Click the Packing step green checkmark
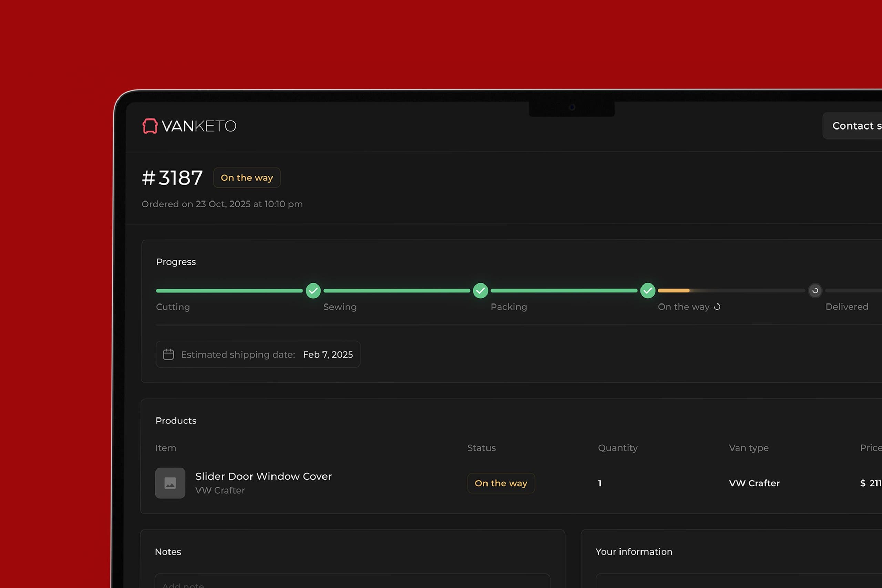This screenshot has width=882, height=588. (x=648, y=291)
